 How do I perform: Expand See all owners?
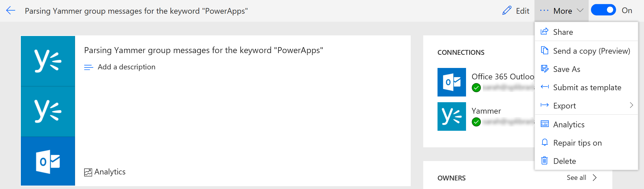(x=581, y=177)
